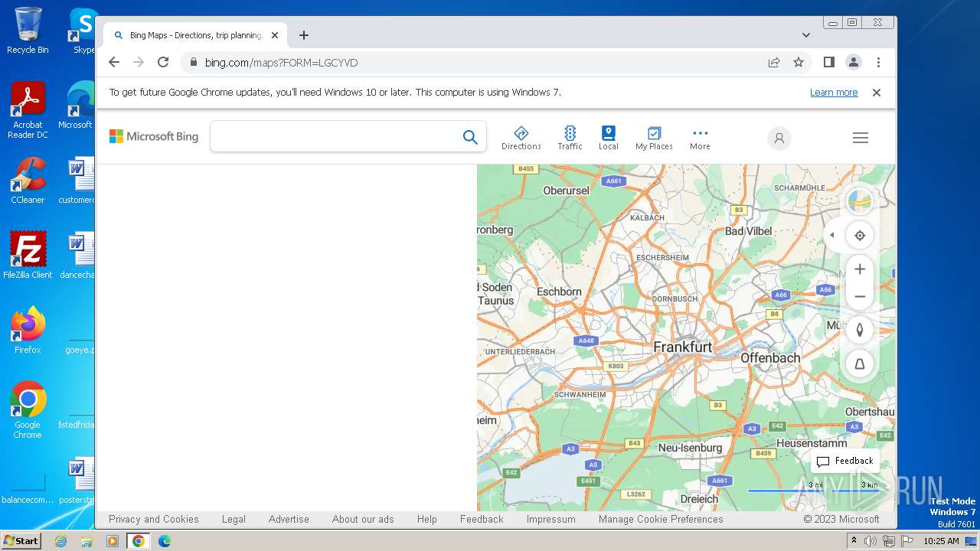Open Microsoft Edge from the taskbar

pyautogui.click(x=165, y=541)
